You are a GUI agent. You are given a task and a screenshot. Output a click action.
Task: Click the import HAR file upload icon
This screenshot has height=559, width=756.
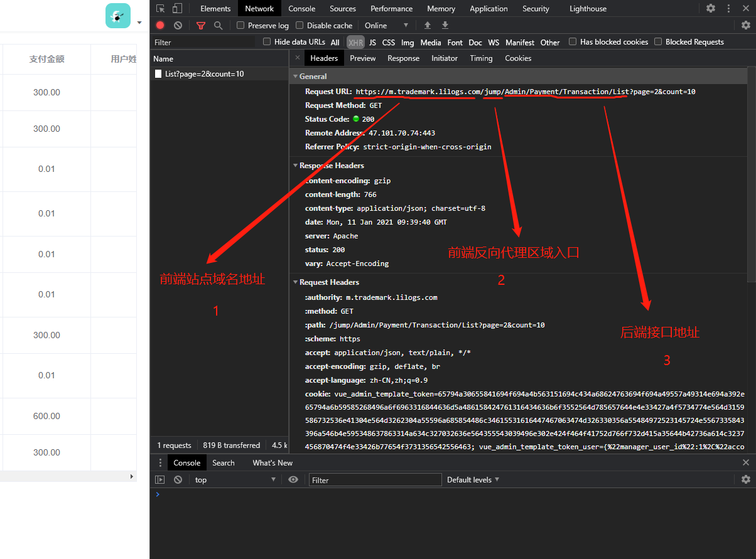(x=428, y=25)
